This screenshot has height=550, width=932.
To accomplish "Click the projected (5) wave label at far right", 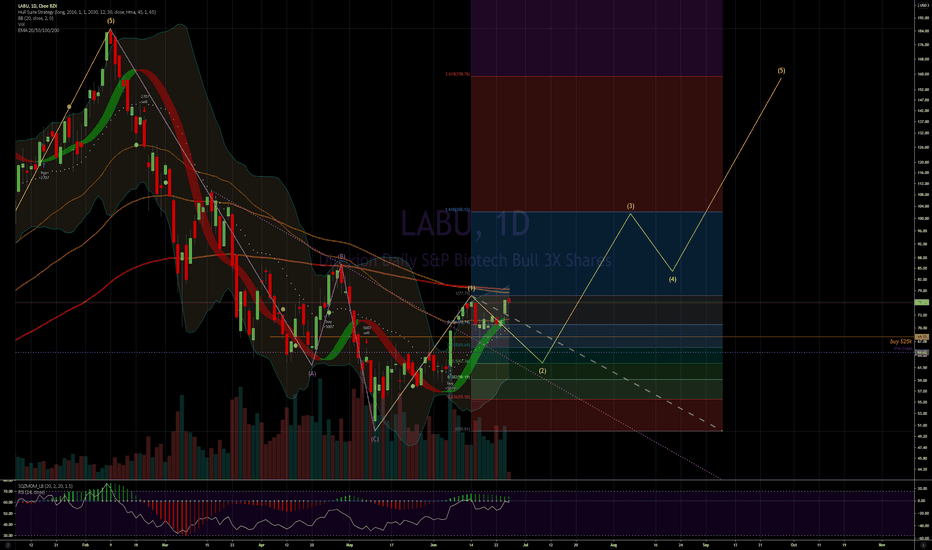I will coord(781,70).
